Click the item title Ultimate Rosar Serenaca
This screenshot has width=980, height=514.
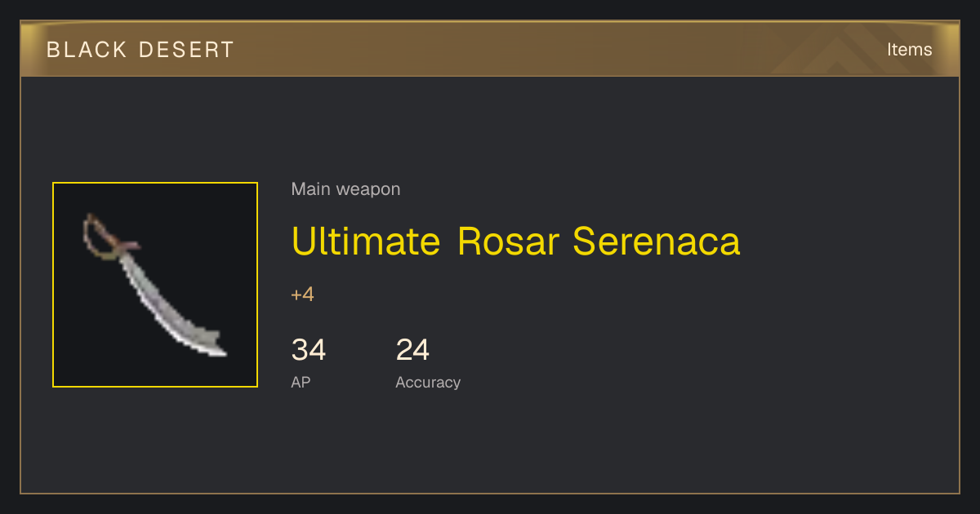[515, 241]
